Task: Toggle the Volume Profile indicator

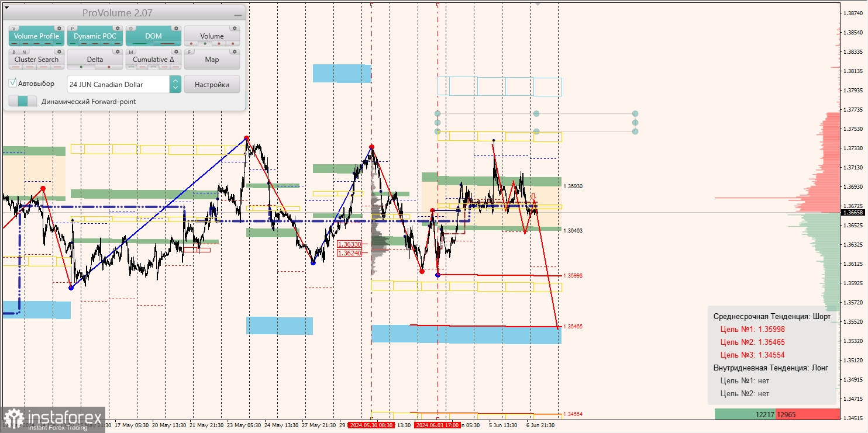Action: 36,36
